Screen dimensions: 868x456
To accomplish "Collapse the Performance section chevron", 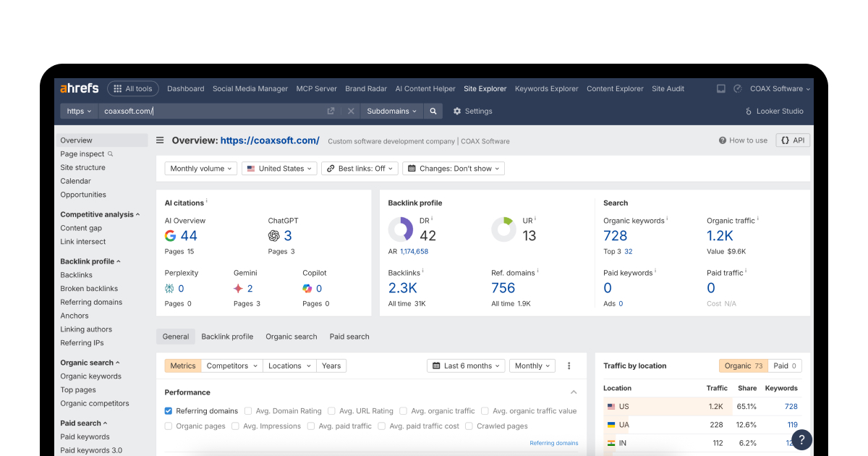I will [574, 392].
